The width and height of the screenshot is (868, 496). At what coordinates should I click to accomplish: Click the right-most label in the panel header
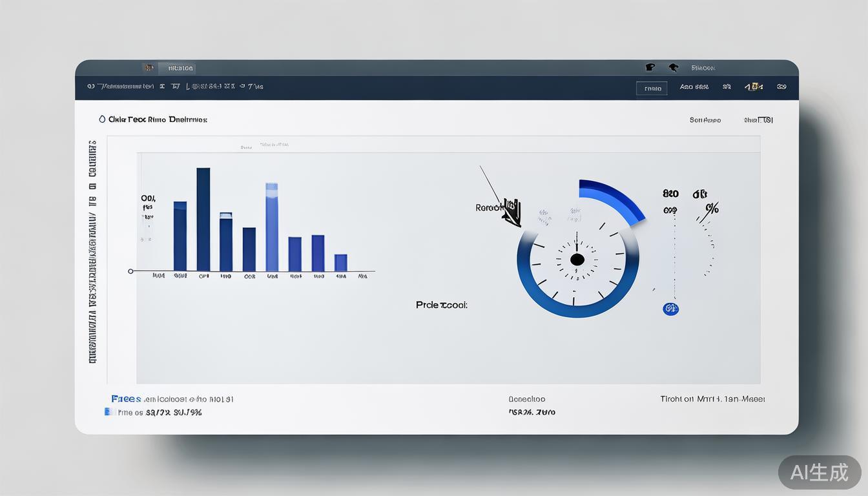tap(758, 120)
